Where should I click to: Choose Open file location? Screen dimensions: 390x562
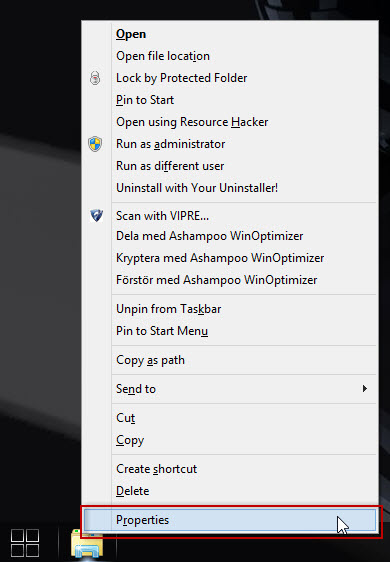[230, 56]
